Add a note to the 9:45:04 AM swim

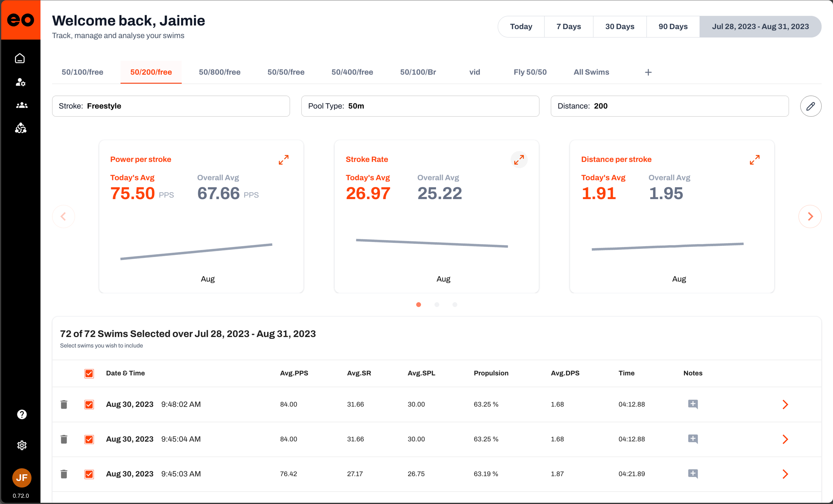(693, 439)
